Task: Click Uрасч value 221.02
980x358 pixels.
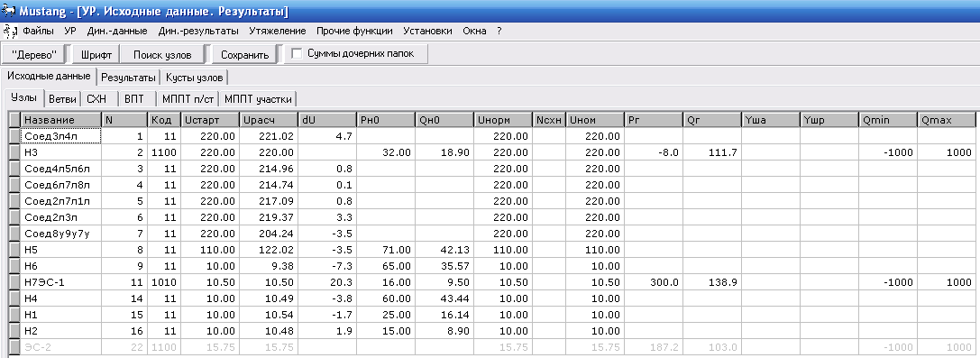Action: (x=269, y=136)
